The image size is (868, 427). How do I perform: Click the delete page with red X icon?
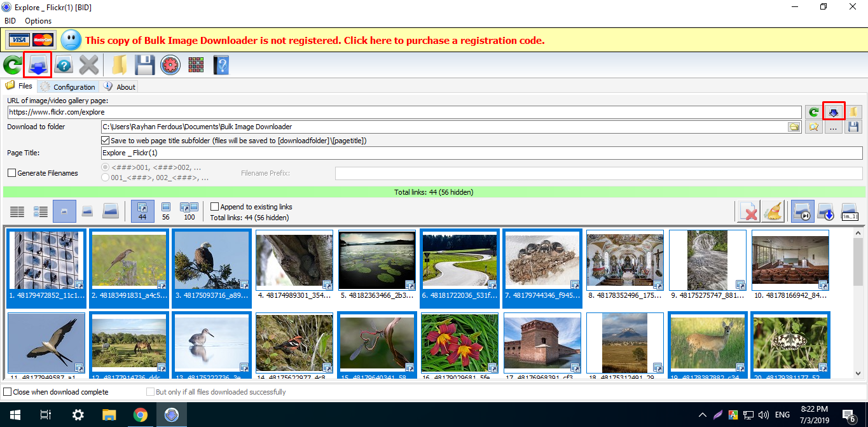click(x=749, y=211)
